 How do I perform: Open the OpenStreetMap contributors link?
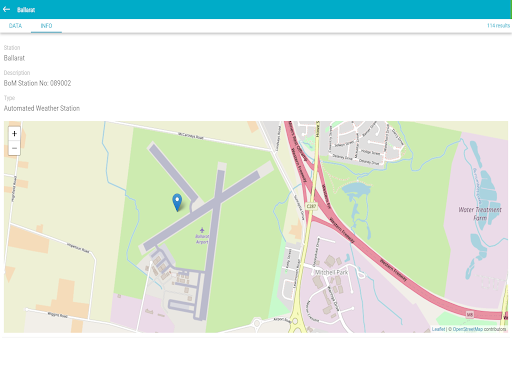pyautogui.click(x=467, y=329)
